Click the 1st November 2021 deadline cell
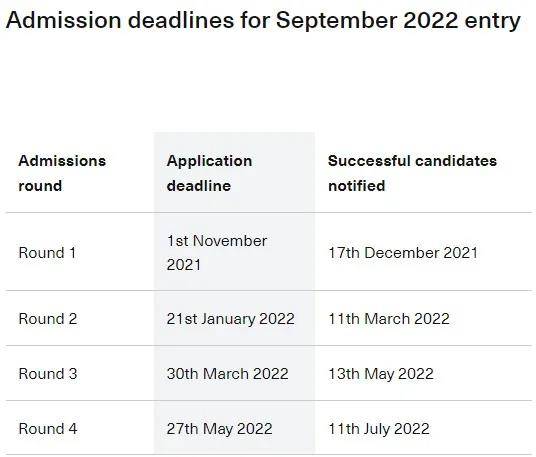Screen dimensions: 536x457 click(217, 253)
